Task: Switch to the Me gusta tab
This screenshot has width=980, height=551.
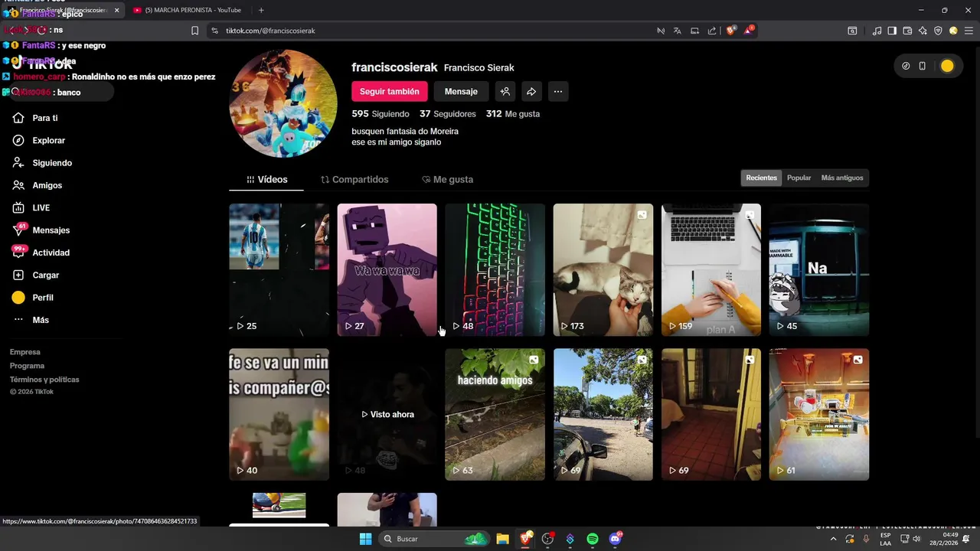Action: (448, 179)
